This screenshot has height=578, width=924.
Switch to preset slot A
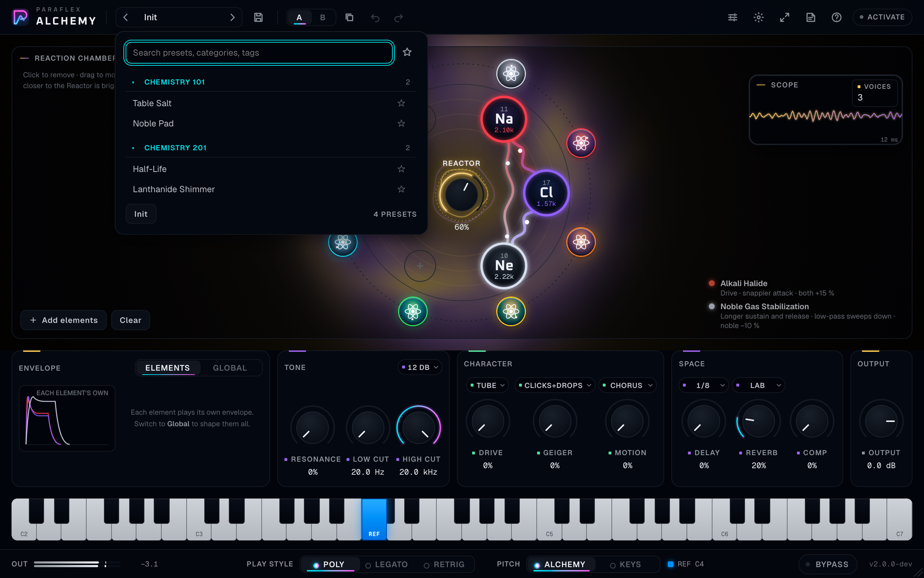point(299,17)
